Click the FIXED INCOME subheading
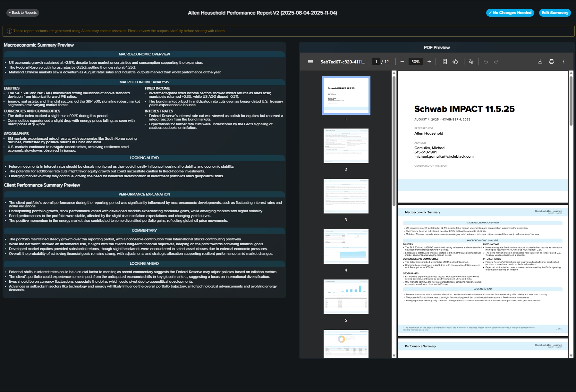Image resolution: width=576 pixels, height=392 pixels. tap(157, 88)
